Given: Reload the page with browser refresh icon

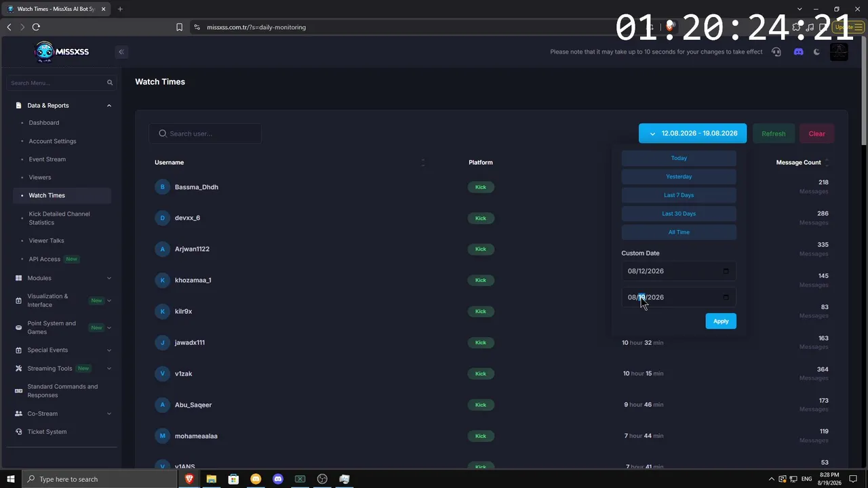Looking at the screenshot, I should point(36,27).
